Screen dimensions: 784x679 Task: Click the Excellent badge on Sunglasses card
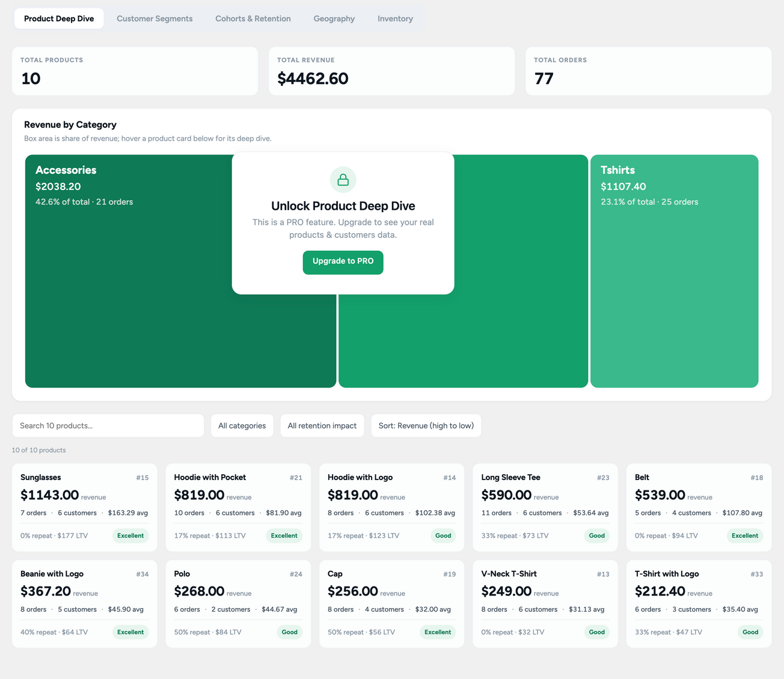(x=130, y=535)
